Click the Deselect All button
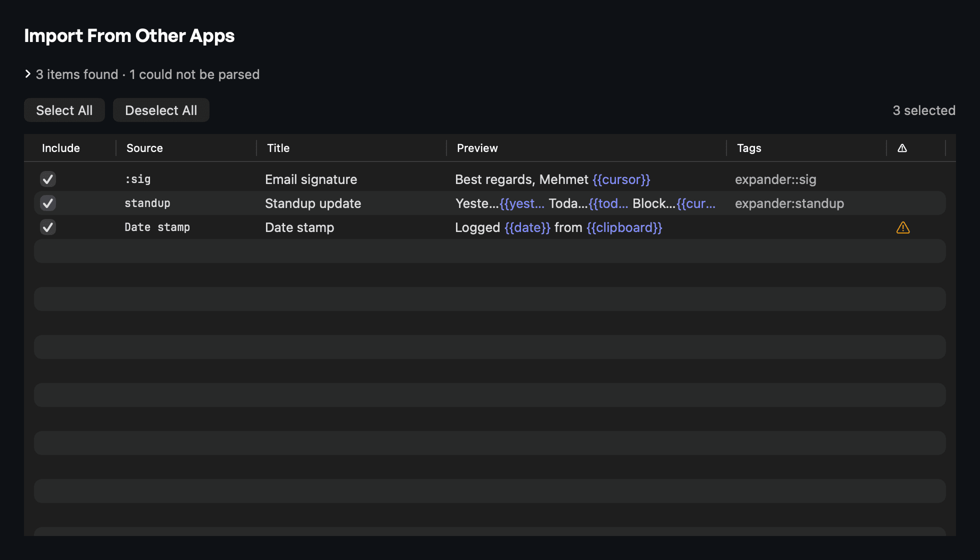 [x=161, y=110]
